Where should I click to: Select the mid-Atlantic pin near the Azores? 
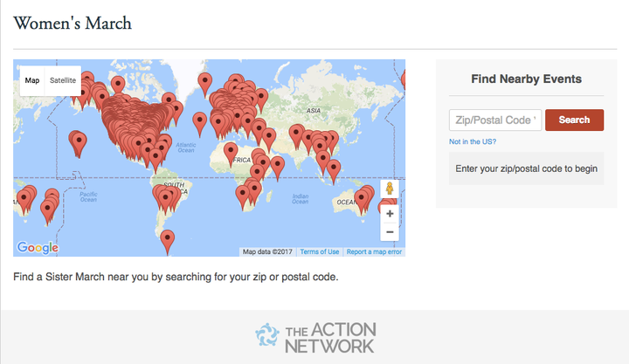tap(200, 124)
